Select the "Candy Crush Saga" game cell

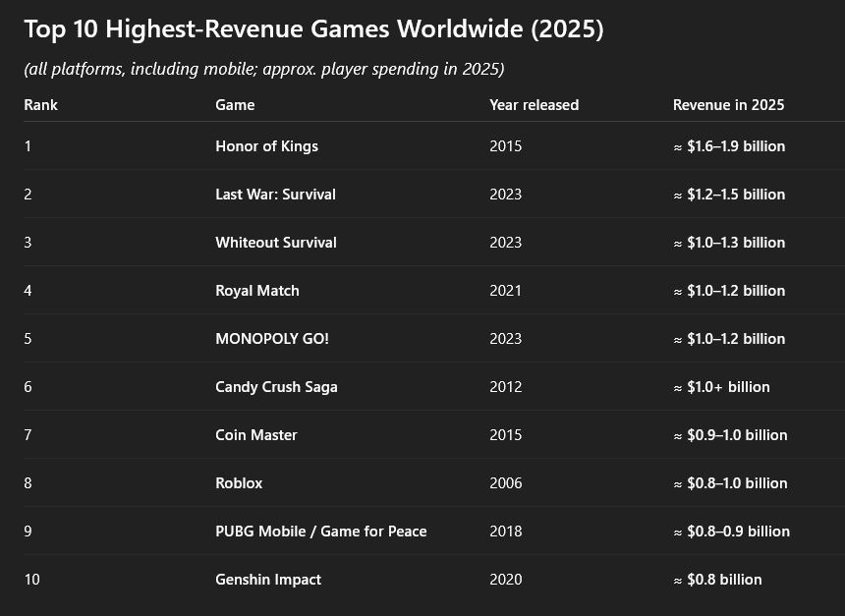276,387
